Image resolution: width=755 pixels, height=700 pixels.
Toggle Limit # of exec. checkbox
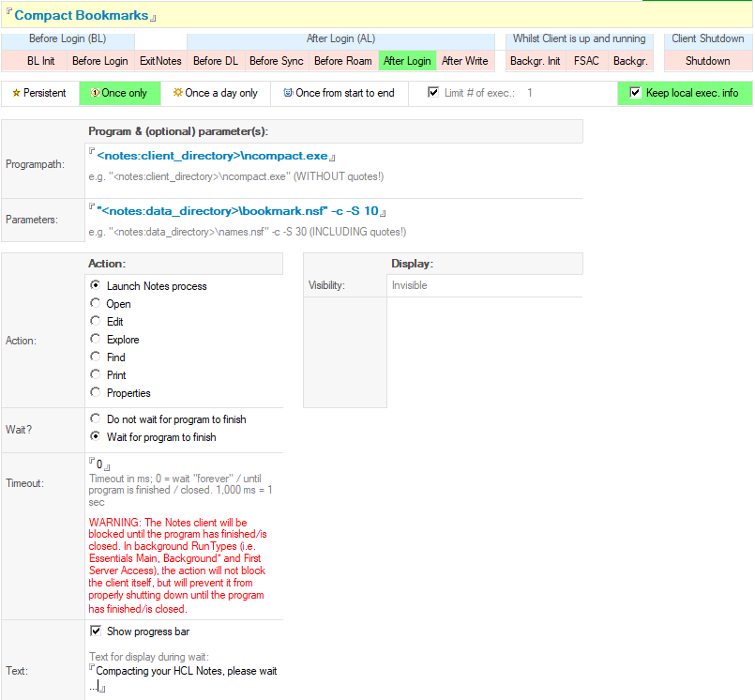433,93
